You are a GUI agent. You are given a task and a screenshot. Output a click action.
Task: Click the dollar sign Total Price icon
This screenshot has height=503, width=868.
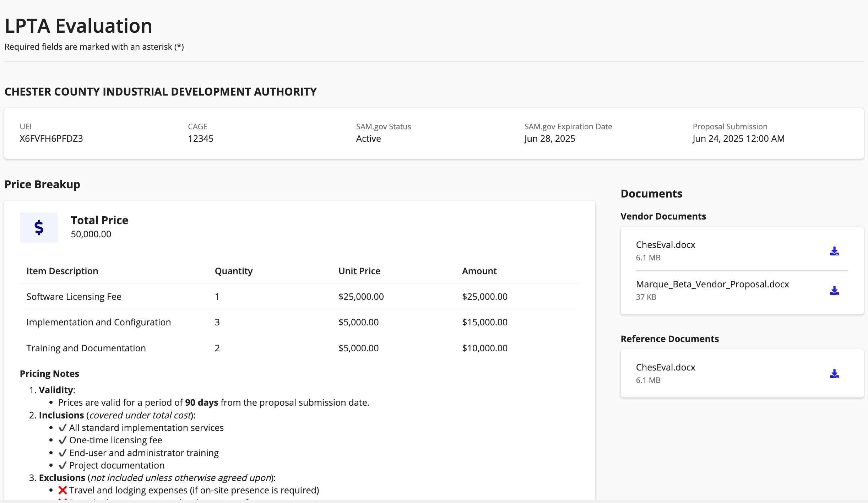pos(39,227)
